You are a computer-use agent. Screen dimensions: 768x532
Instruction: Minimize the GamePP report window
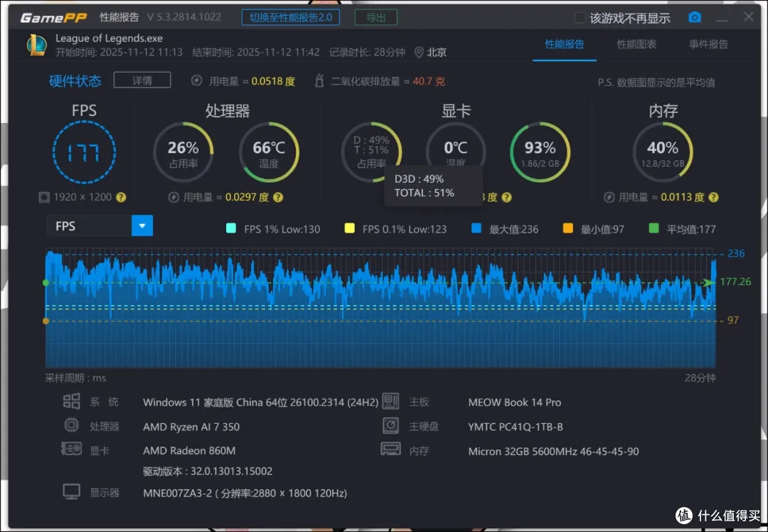(722, 18)
